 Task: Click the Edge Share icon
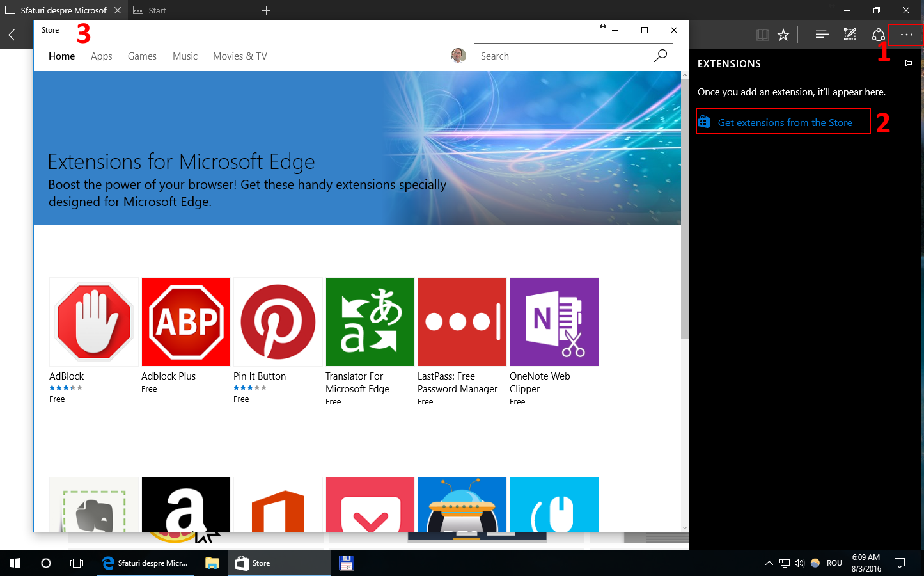pos(879,35)
